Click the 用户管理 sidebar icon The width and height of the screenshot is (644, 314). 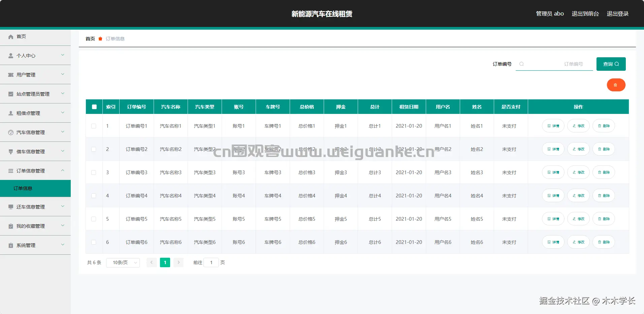click(11, 75)
